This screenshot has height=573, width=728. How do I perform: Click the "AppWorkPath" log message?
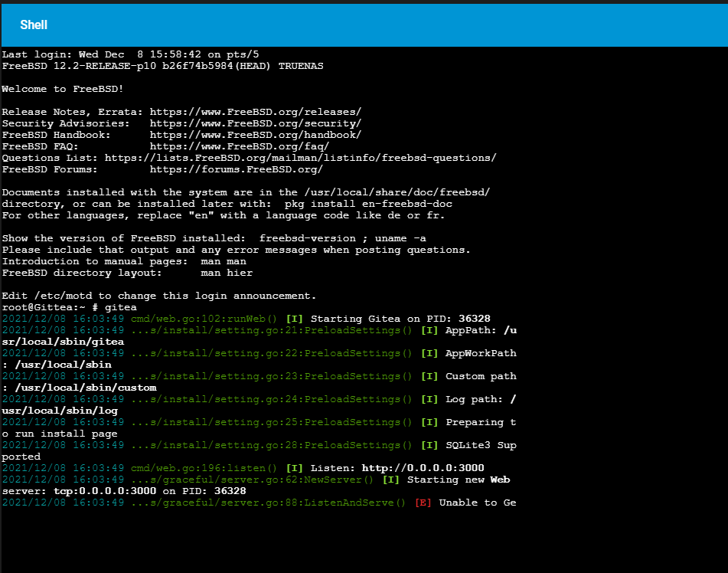click(x=481, y=353)
